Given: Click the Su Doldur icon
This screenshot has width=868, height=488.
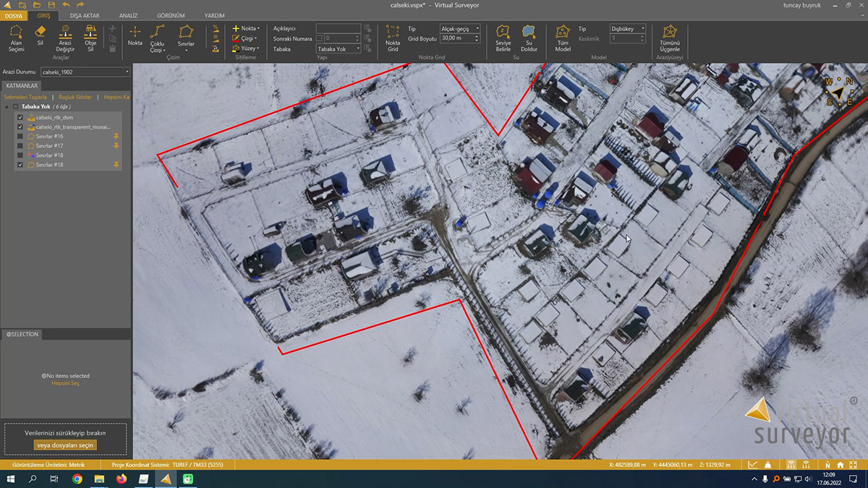Looking at the screenshot, I should point(529,38).
